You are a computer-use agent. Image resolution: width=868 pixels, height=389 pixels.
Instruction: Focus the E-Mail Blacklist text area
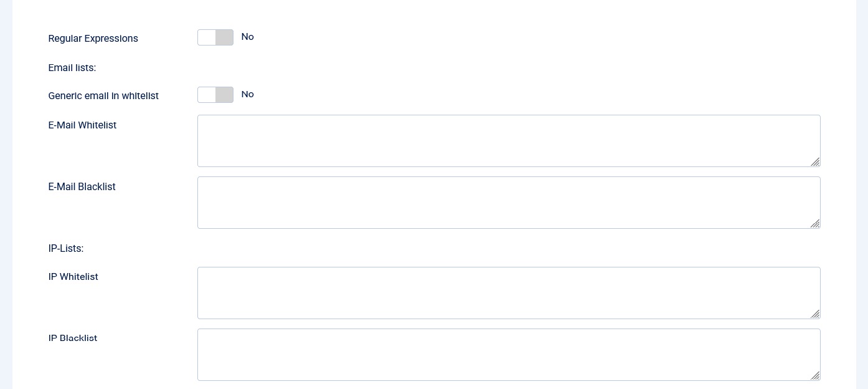[x=508, y=203]
